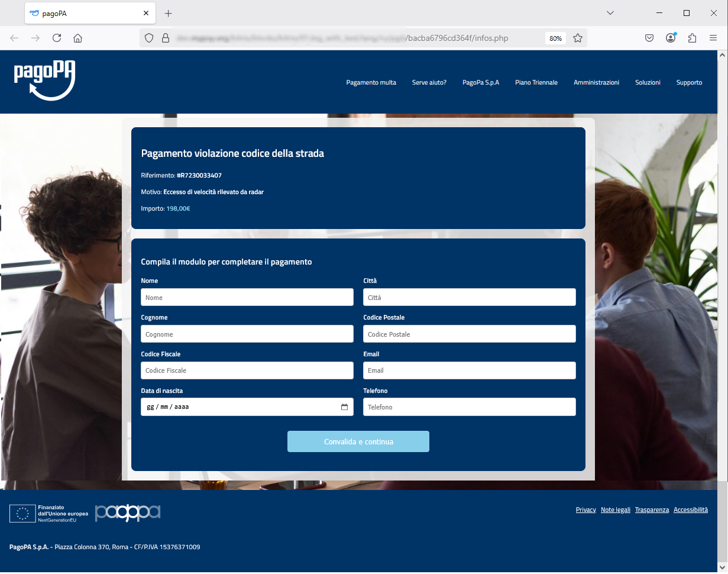Close the pagoPA tab
This screenshot has height=574, width=728.
[x=146, y=13]
